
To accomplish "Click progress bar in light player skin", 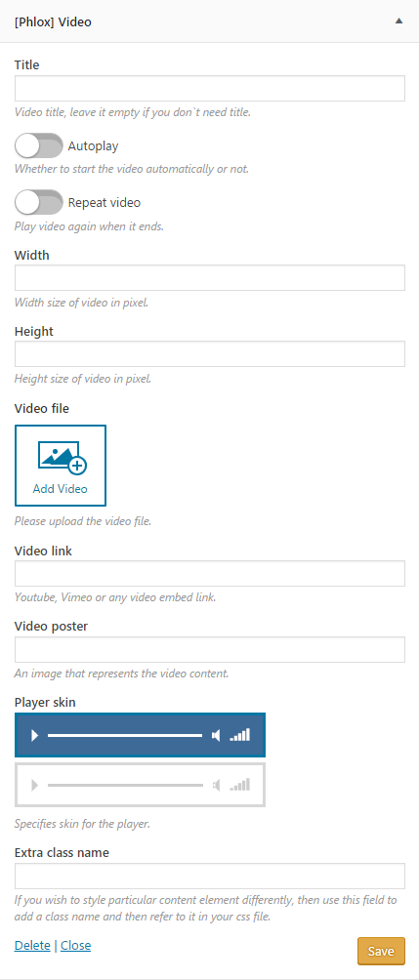I will (125, 785).
